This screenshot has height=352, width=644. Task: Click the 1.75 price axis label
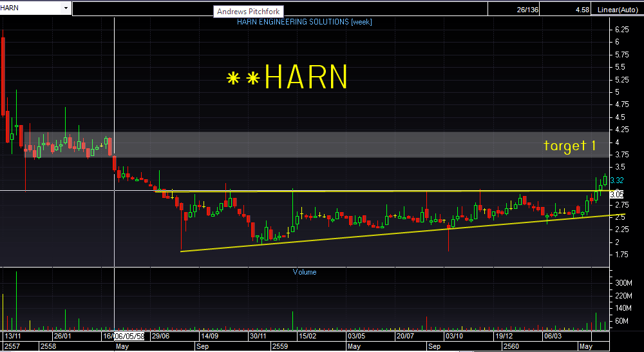[x=622, y=255]
